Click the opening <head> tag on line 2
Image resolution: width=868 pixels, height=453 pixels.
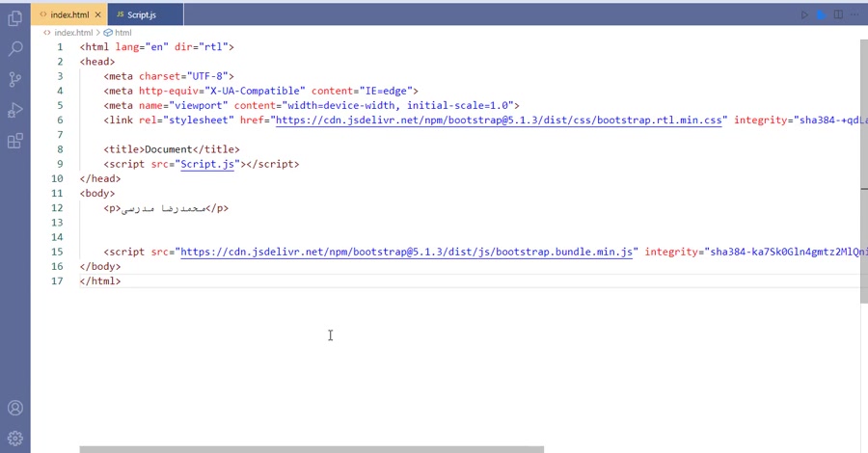click(x=97, y=62)
